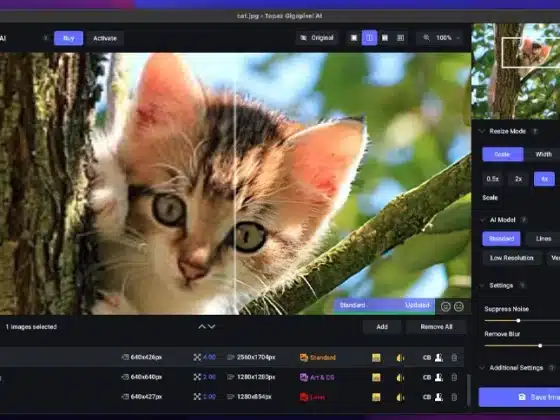
Task: Click the Standard model icon in image list
Action: [304, 358]
